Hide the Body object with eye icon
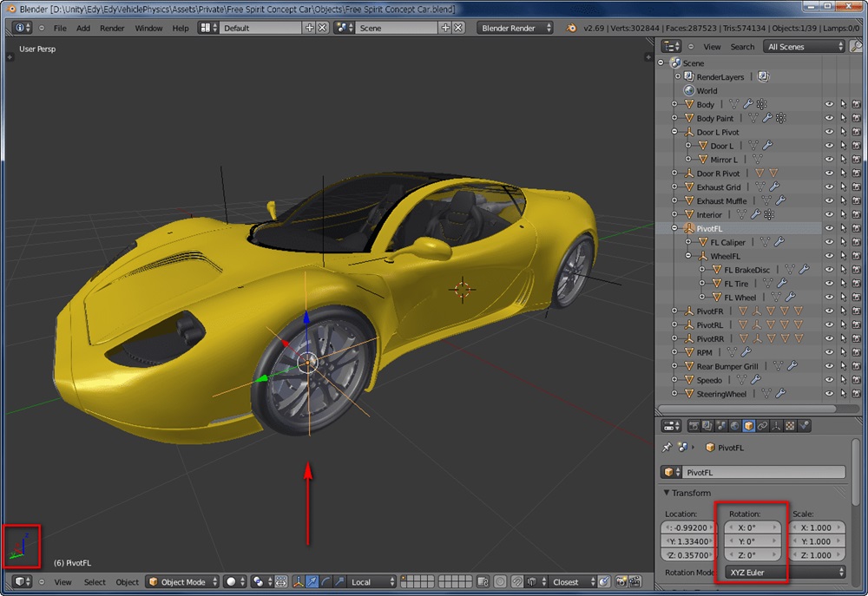 pos(829,104)
